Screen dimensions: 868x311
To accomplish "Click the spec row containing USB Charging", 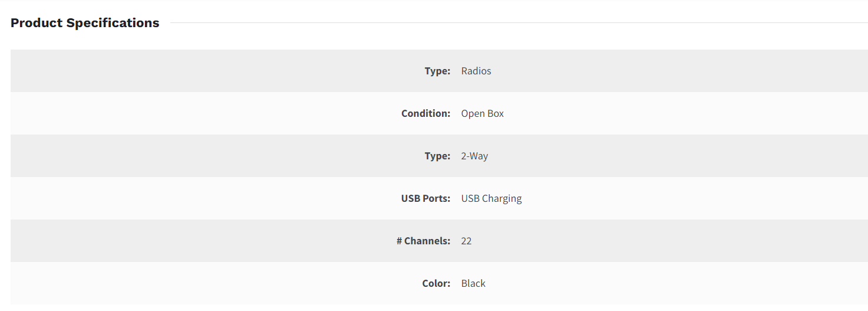I will 439,198.
